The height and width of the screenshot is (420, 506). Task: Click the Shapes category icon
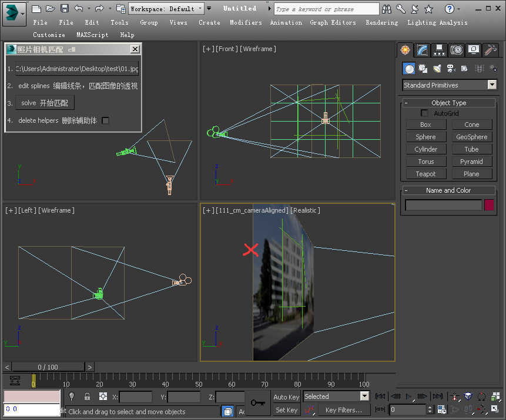click(x=423, y=69)
